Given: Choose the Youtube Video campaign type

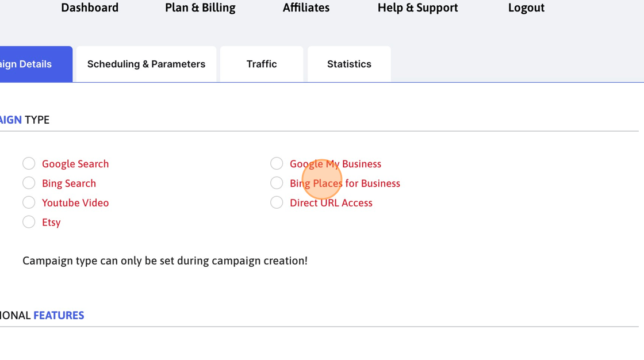Looking at the screenshot, I should [x=29, y=202].
